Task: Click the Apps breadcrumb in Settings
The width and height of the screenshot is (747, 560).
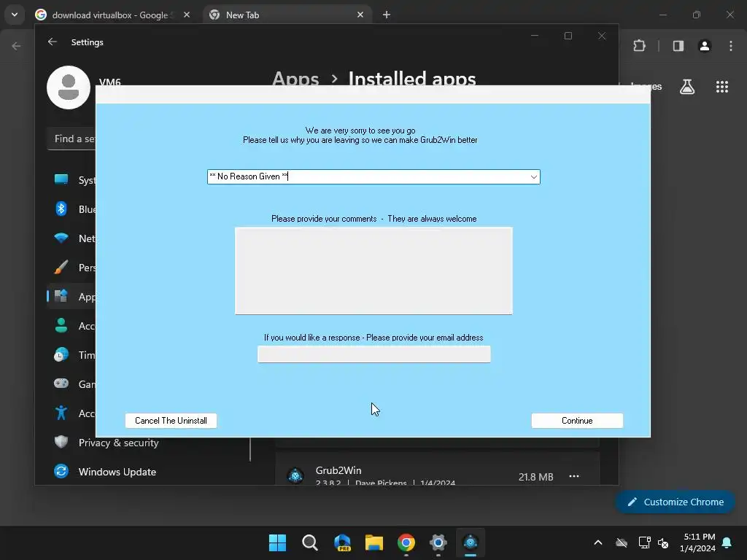Action: coord(295,78)
